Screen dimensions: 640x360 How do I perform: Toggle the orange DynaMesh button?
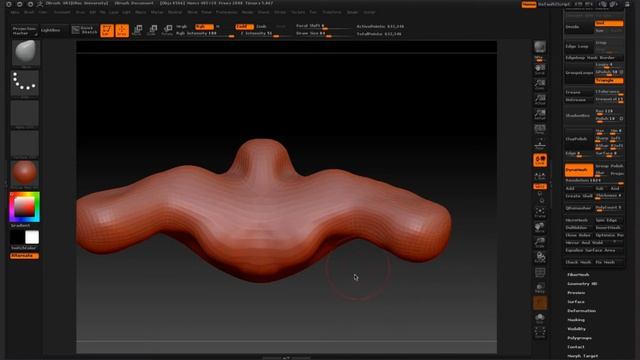click(579, 170)
